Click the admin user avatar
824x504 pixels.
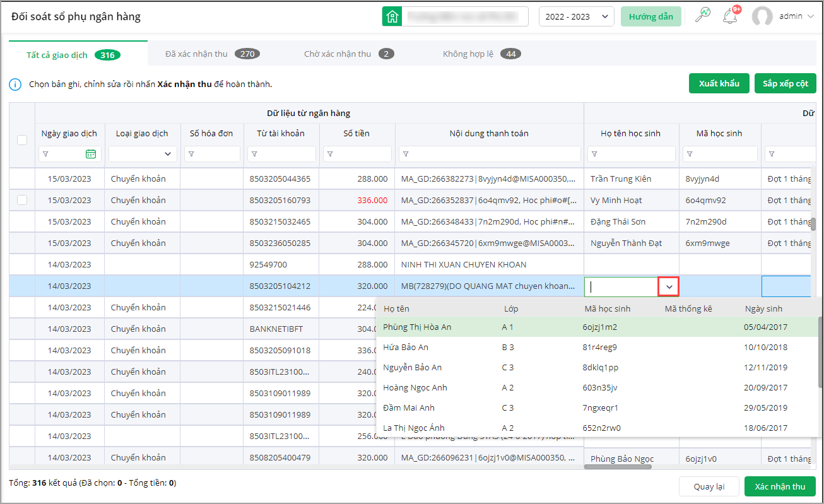pyautogui.click(x=762, y=16)
